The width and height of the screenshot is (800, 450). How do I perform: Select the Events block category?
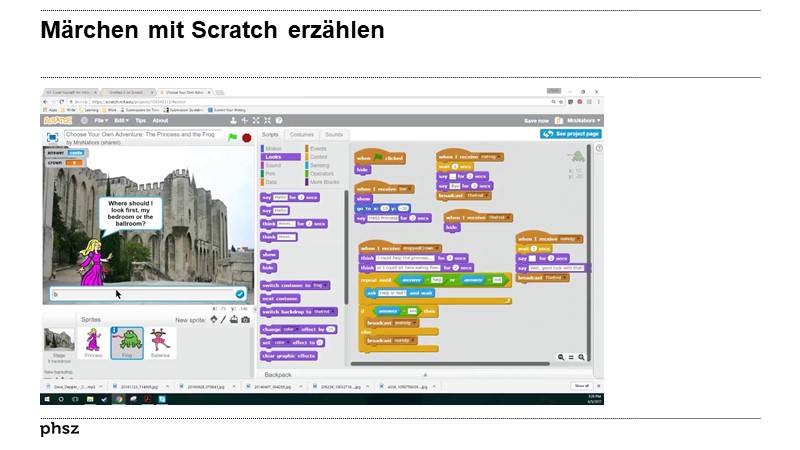point(318,148)
